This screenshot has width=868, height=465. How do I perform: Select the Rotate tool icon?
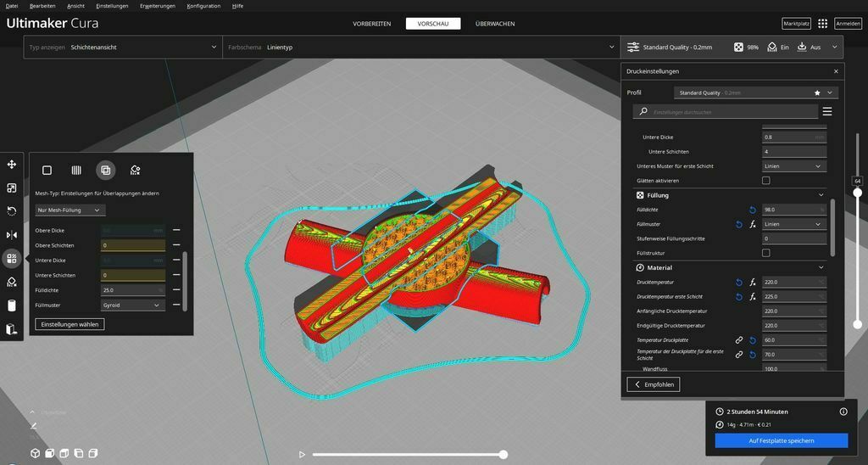point(11,211)
